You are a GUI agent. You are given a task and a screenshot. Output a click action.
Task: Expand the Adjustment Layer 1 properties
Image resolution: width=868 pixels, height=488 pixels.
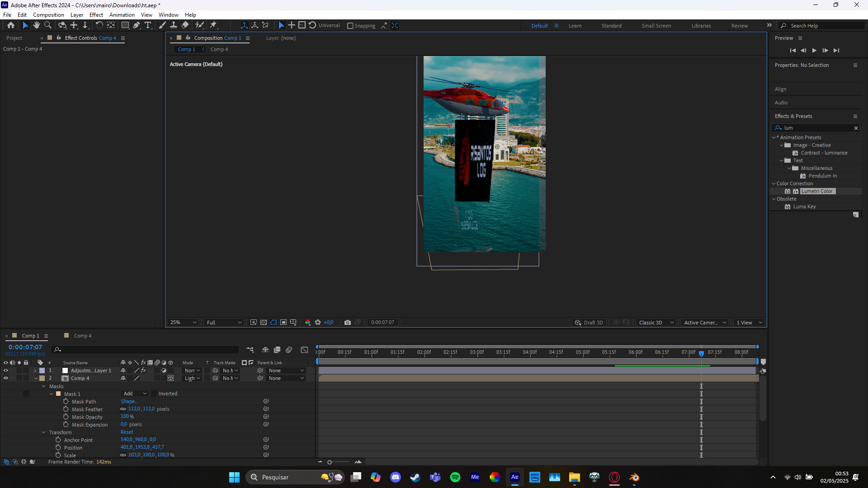click(35, 371)
